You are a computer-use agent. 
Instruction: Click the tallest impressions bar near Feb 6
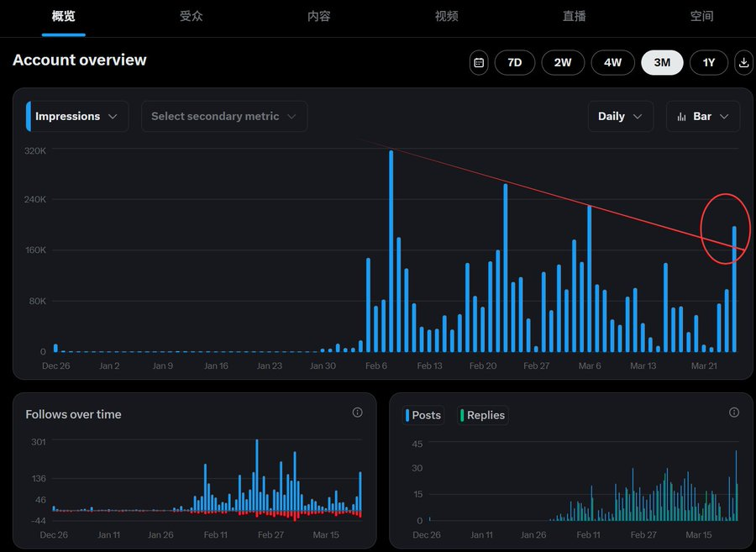point(390,250)
